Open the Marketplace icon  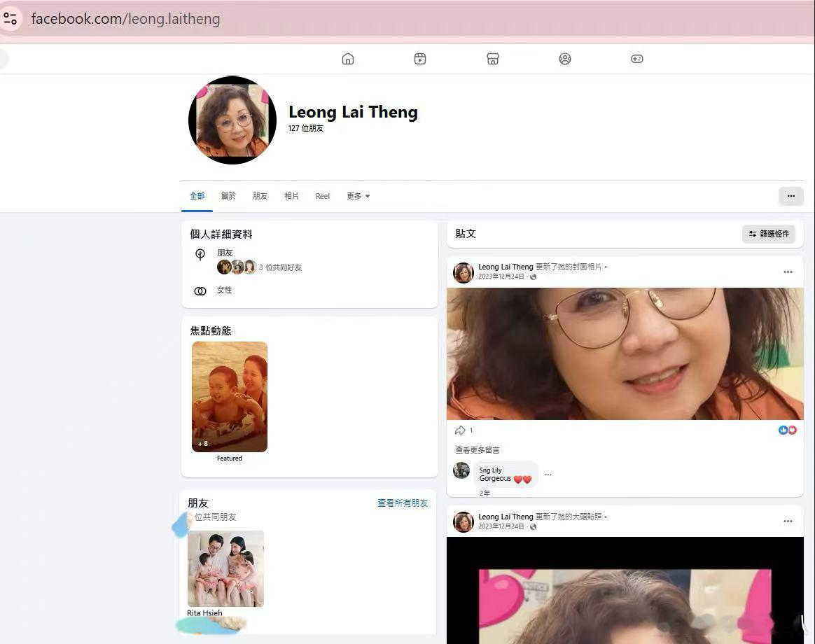pyautogui.click(x=493, y=59)
